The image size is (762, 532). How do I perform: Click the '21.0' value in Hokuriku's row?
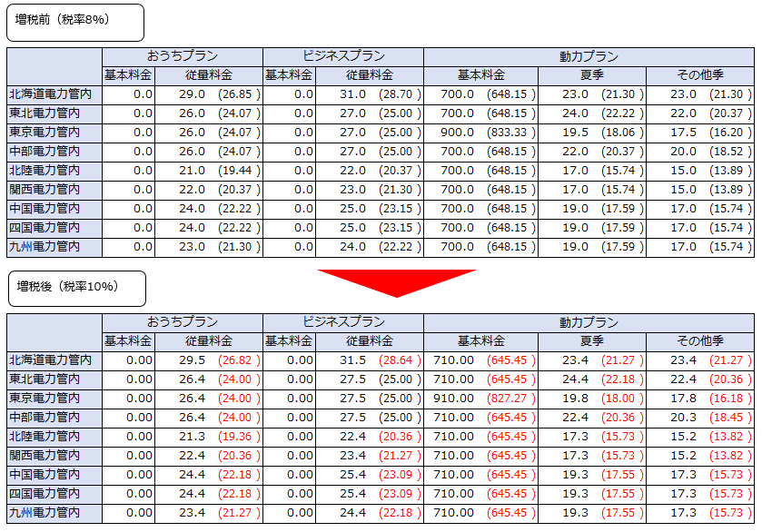[x=192, y=171]
